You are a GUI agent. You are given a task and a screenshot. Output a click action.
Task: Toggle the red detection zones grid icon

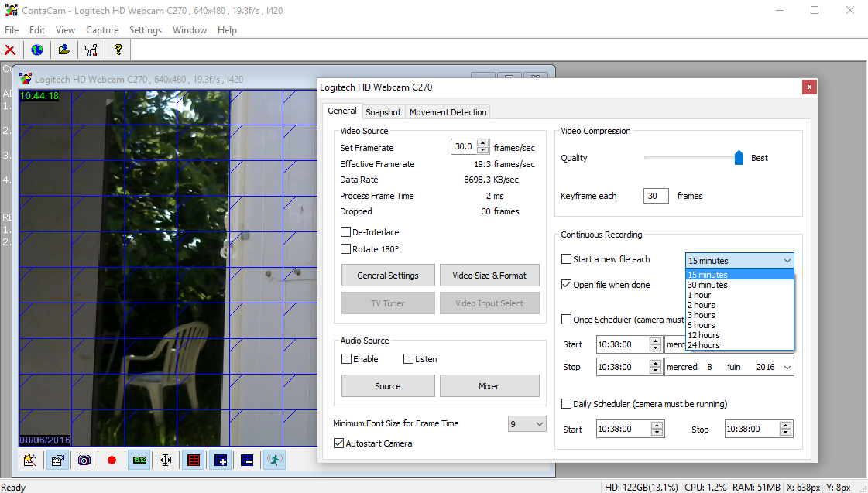[x=194, y=460]
